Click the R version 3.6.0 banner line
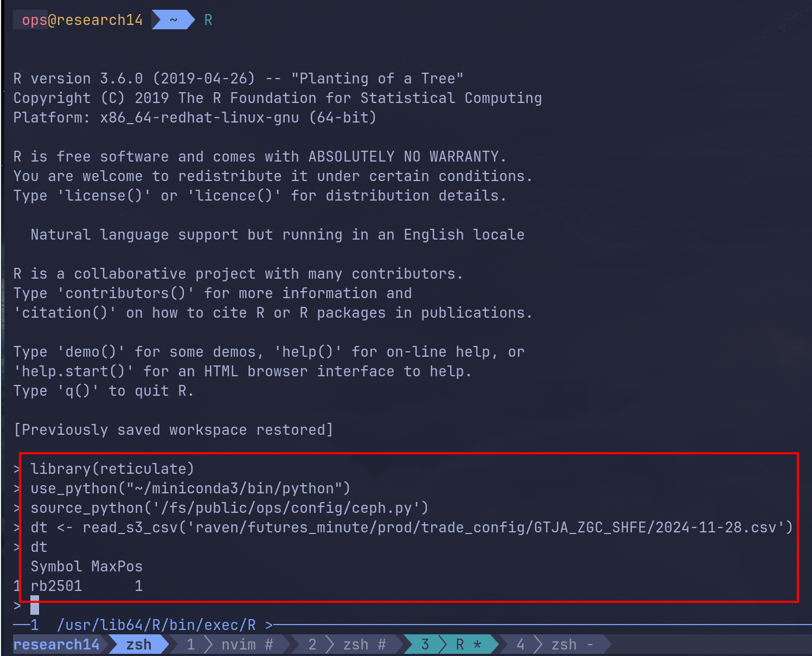This screenshot has height=656, width=812. point(238,79)
